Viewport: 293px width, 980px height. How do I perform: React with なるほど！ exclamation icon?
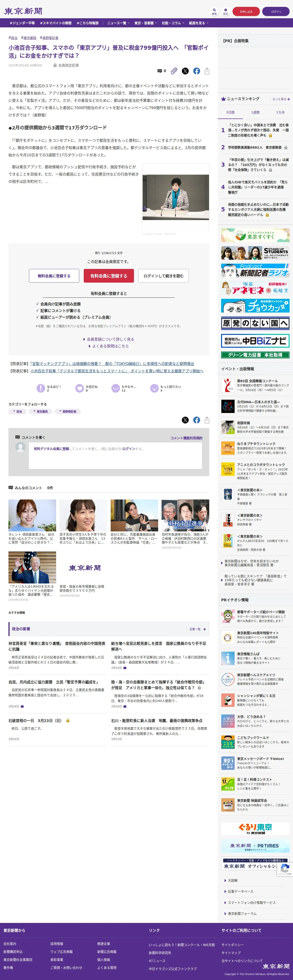tap(41, 388)
